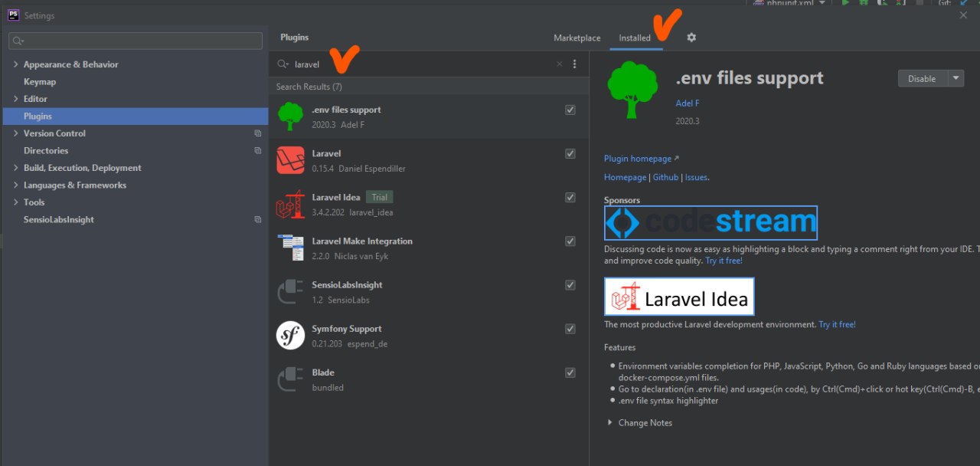
Task: Select SensioLabsInsight in settings tree
Action: pos(59,220)
